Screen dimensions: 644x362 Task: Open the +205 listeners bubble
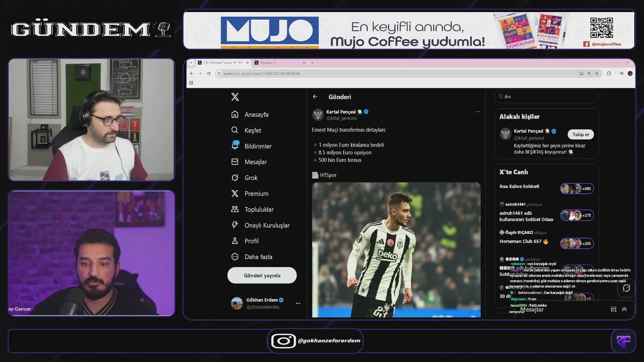(x=577, y=243)
